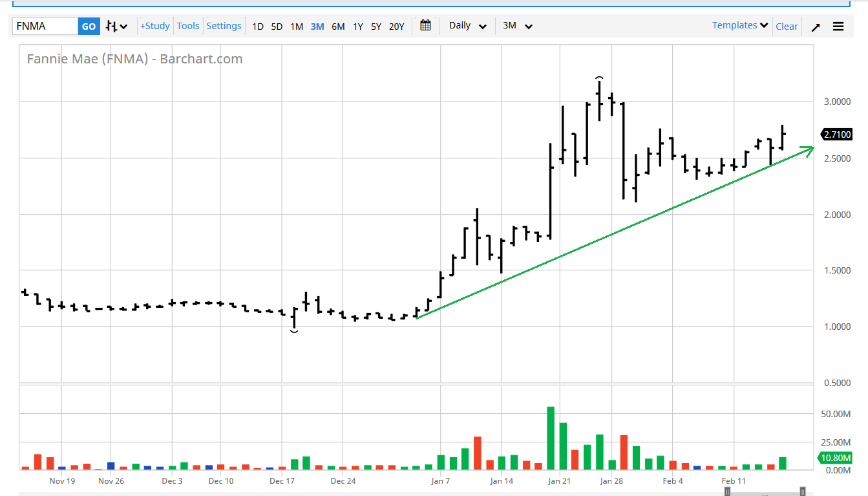
Task: Click the FNMA symbol input field
Action: [45, 27]
